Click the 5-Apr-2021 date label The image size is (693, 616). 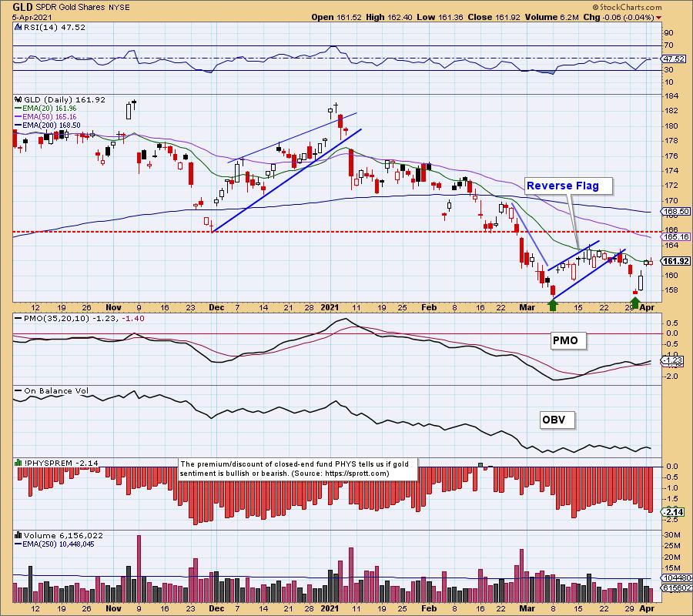pos(32,18)
